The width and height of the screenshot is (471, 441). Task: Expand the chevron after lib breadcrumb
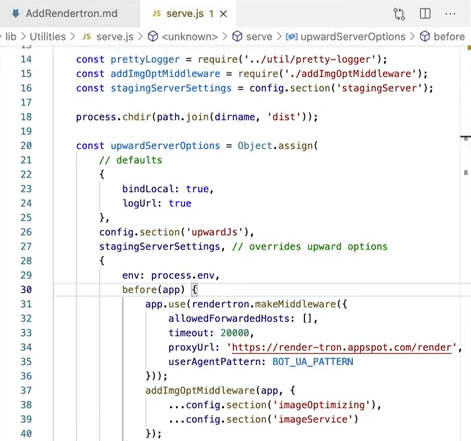pos(23,36)
